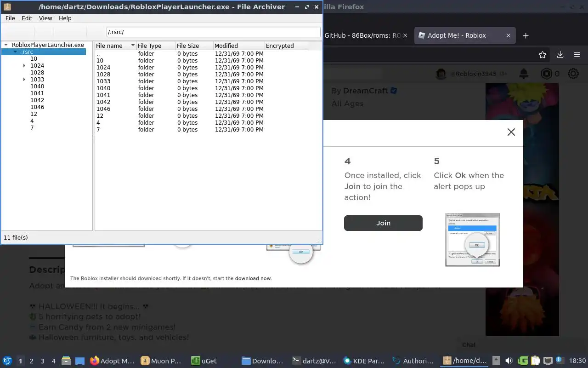This screenshot has width=588, height=368.
Task: Switch to Firefox Adopt M... taskbar entry
Action: click(x=113, y=361)
